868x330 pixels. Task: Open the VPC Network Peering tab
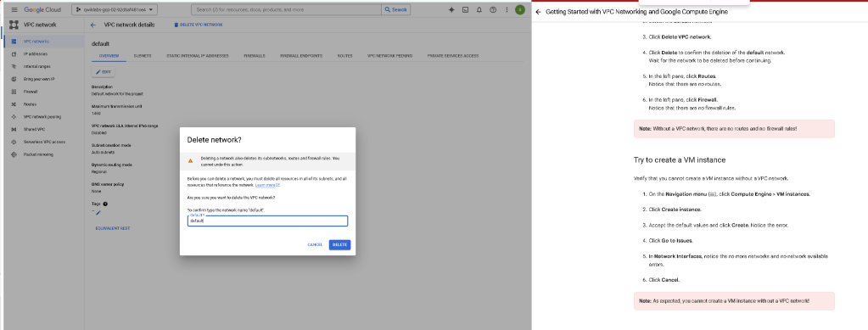coord(389,56)
